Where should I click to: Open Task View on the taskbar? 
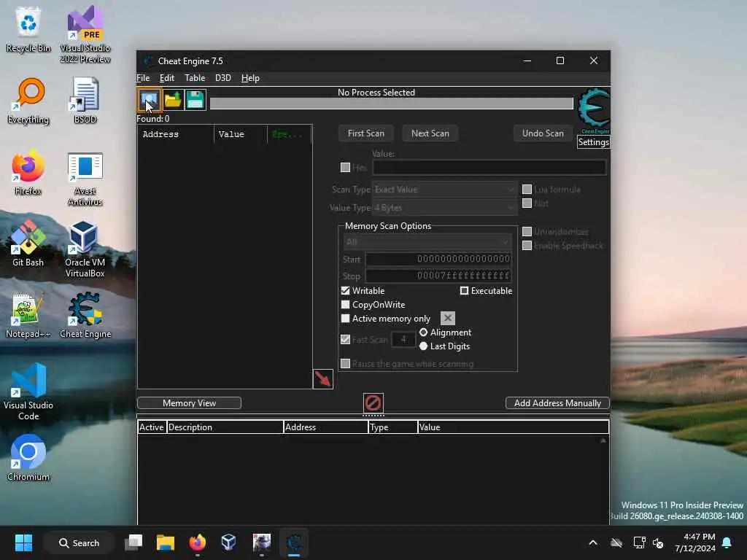click(x=133, y=542)
